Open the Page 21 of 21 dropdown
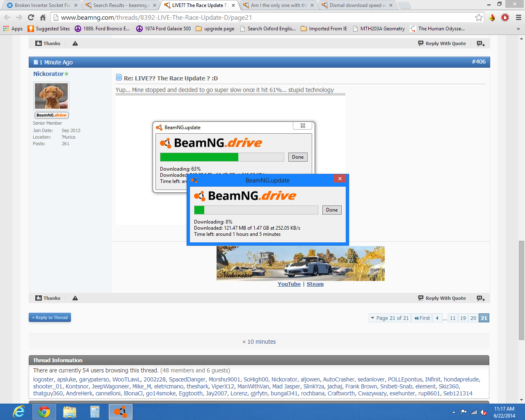Screen dimensions: 525x420 click(x=390, y=318)
